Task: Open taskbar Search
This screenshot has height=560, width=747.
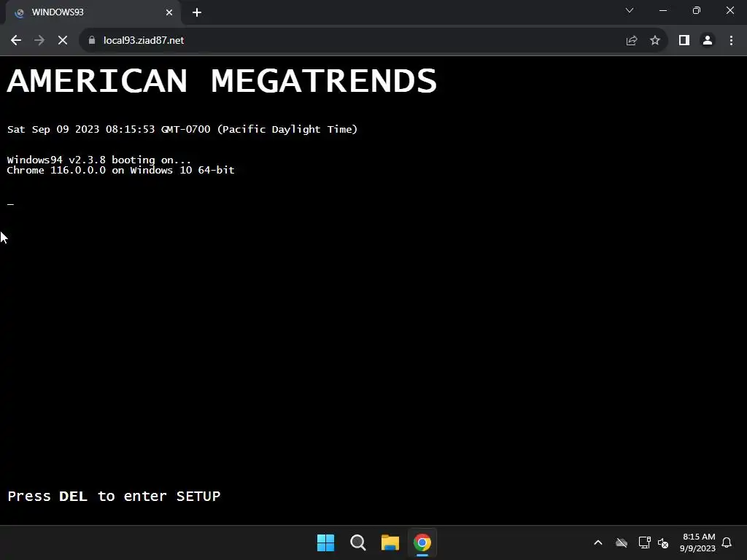Action: (x=357, y=542)
